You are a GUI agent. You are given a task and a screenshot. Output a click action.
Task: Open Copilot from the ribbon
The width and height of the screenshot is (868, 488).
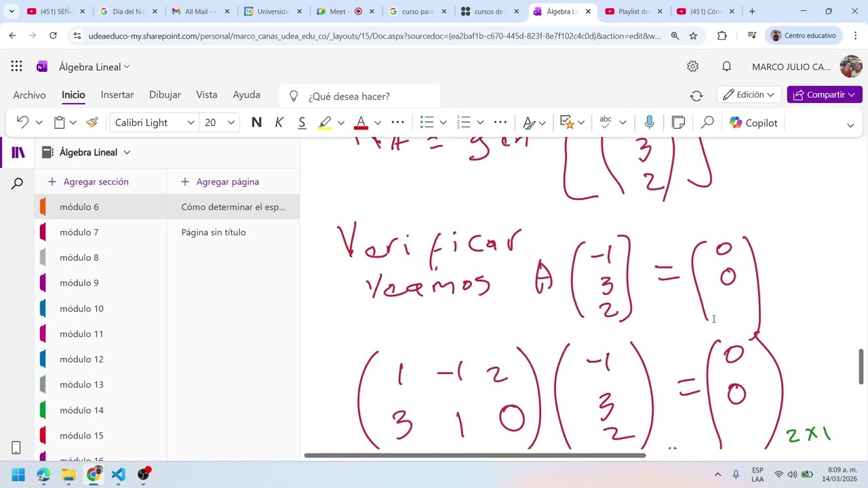[753, 123]
